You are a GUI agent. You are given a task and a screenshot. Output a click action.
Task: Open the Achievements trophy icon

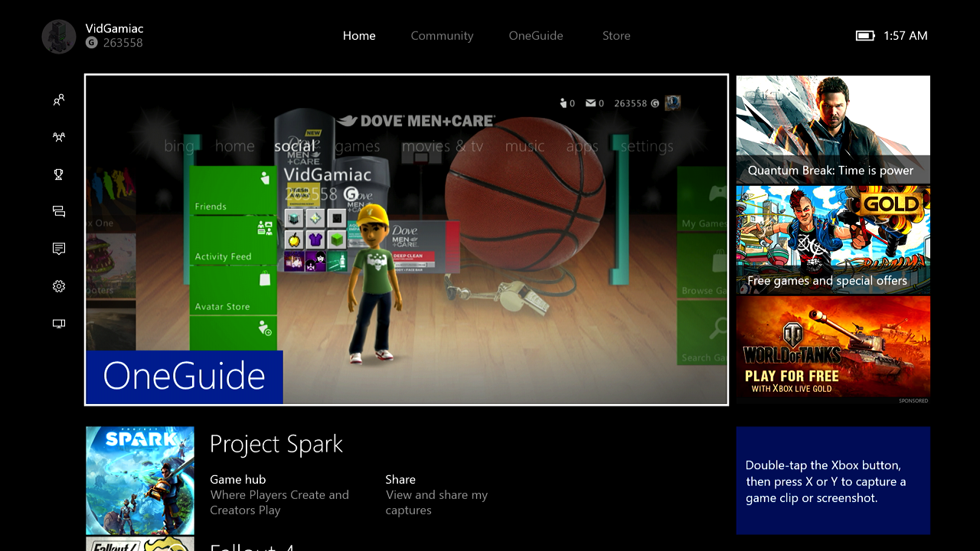59,174
